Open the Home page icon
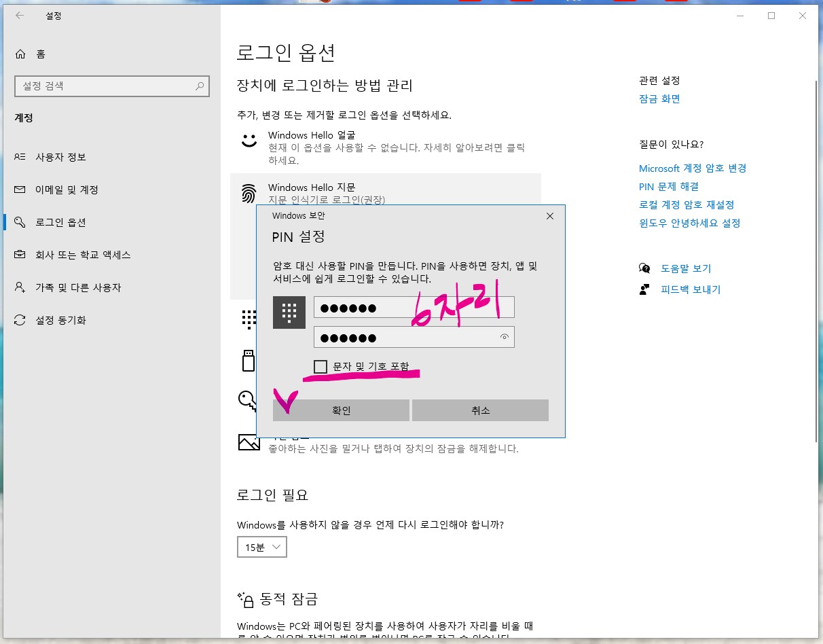This screenshot has width=823, height=644. point(20,54)
